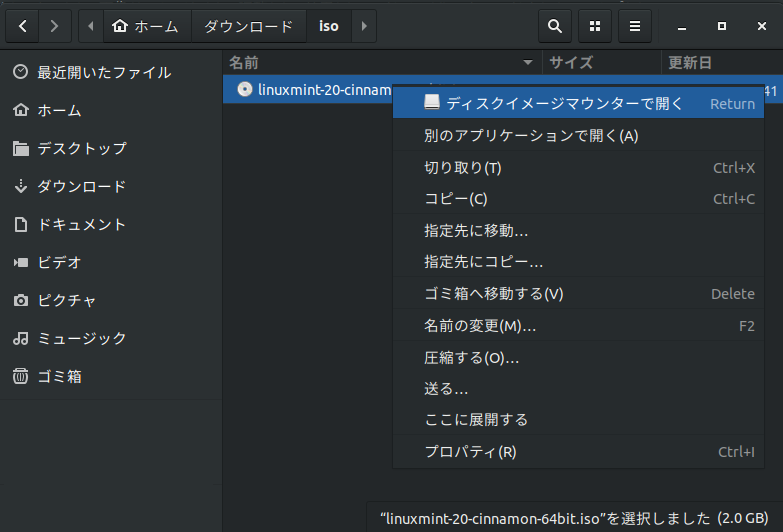Image resolution: width=783 pixels, height=532 pixels.
Task: Sort by 名前 column header
Action: (x=382, y=62)
